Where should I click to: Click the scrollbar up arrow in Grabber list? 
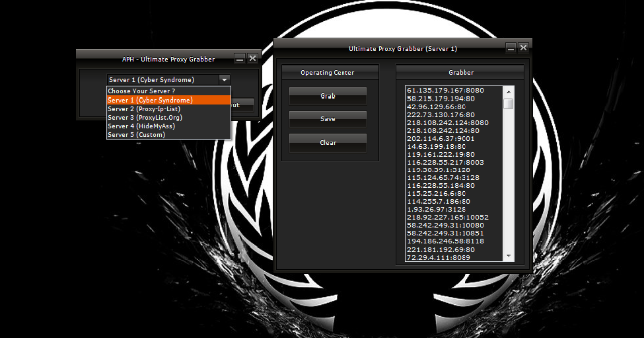click(509, 92)
